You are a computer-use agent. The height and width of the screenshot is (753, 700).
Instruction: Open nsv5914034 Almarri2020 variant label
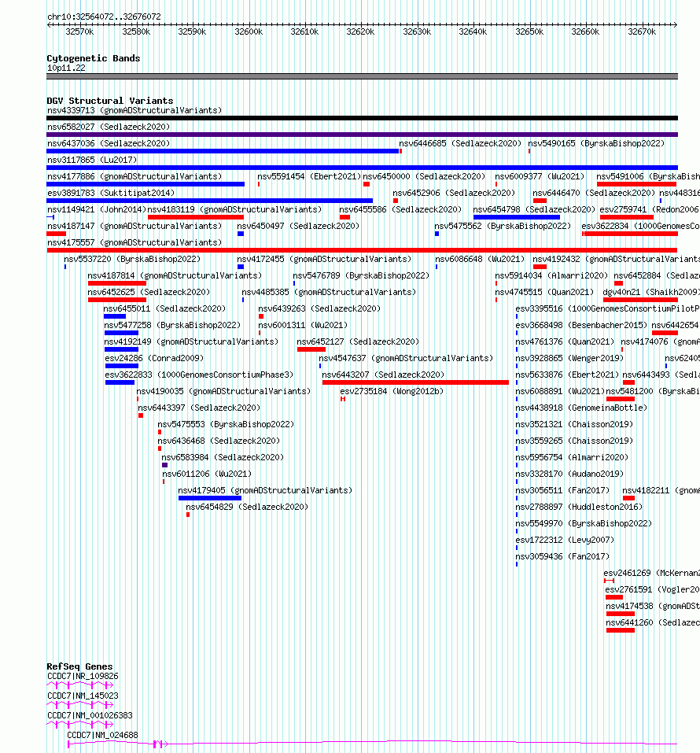pyautogui.click(x=551, y=275)
